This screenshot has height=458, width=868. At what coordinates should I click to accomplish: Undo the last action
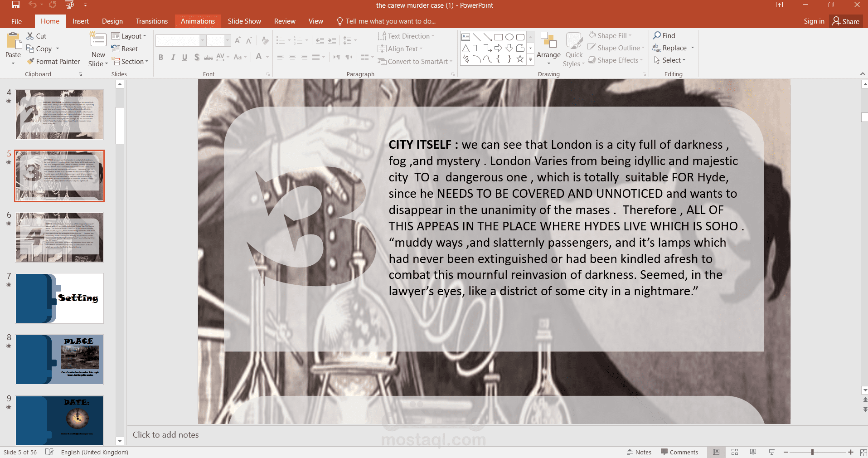[32, 5]
